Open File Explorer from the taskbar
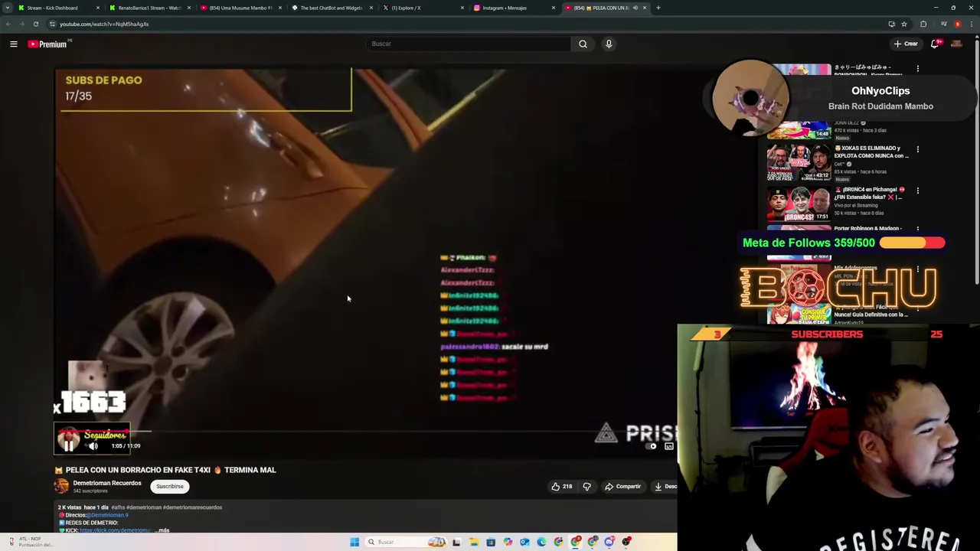 click(474, 542)
